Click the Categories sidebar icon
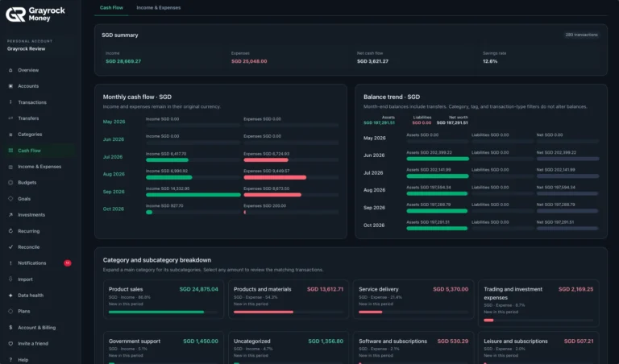Screen dimensions: 619x364 point(10,134)
